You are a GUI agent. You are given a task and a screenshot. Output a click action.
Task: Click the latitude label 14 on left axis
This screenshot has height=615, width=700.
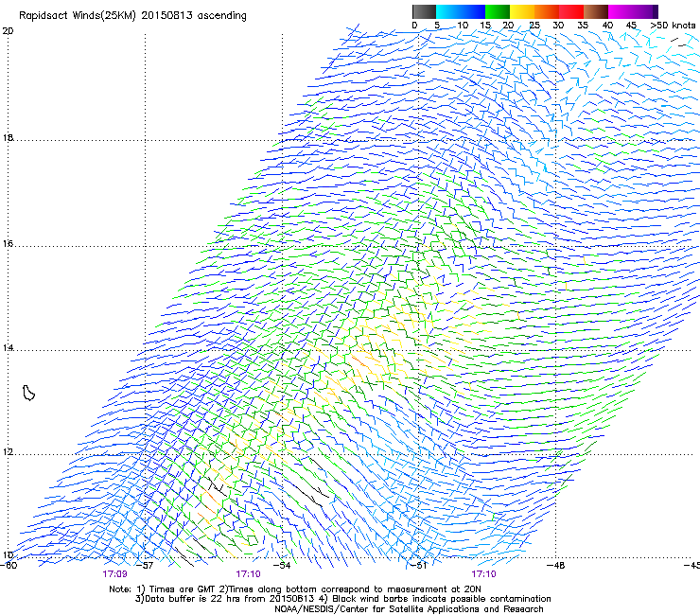(8, 348)
